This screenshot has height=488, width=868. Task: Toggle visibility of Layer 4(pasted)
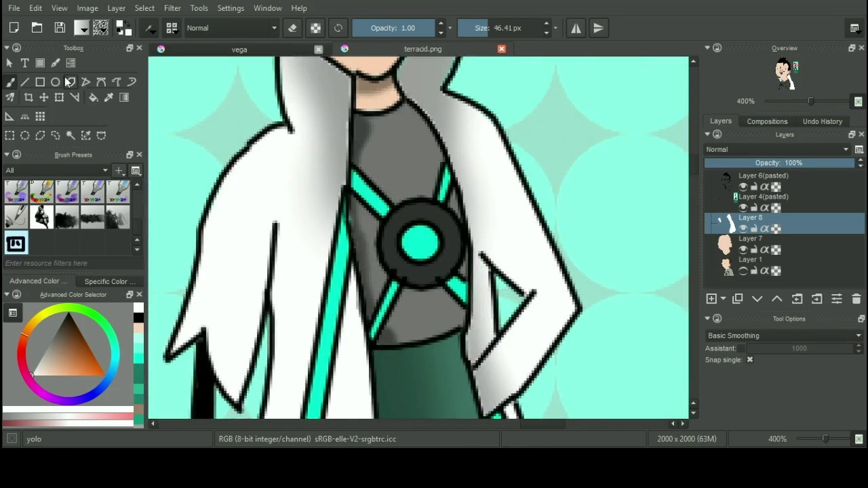click(x=743, y=208)
